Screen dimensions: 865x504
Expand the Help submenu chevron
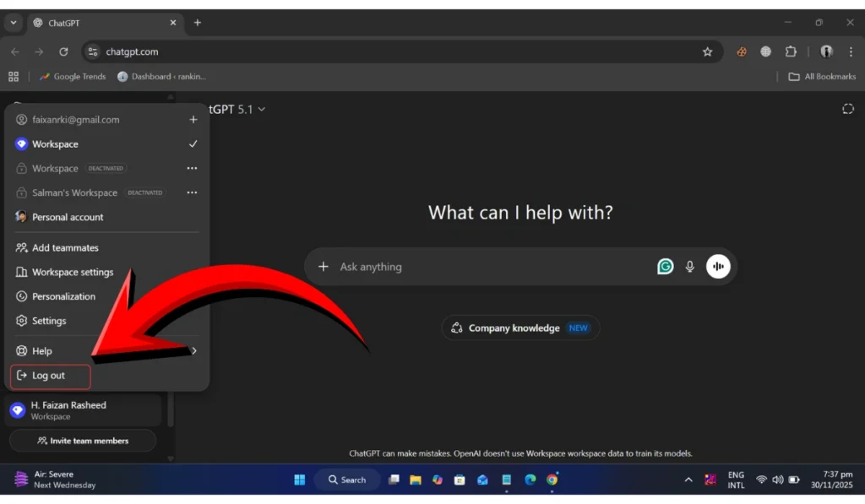[193, 350]
